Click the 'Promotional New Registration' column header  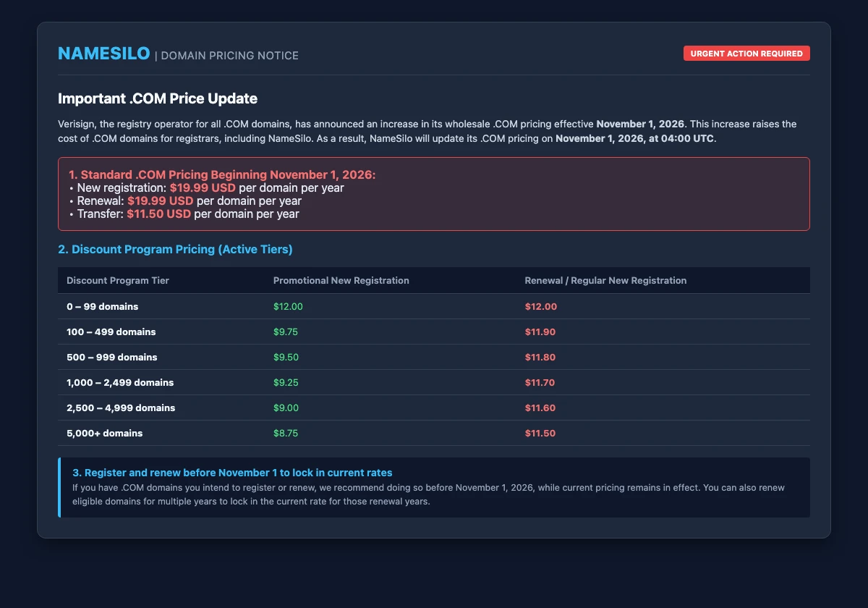[x=341, y=281]
